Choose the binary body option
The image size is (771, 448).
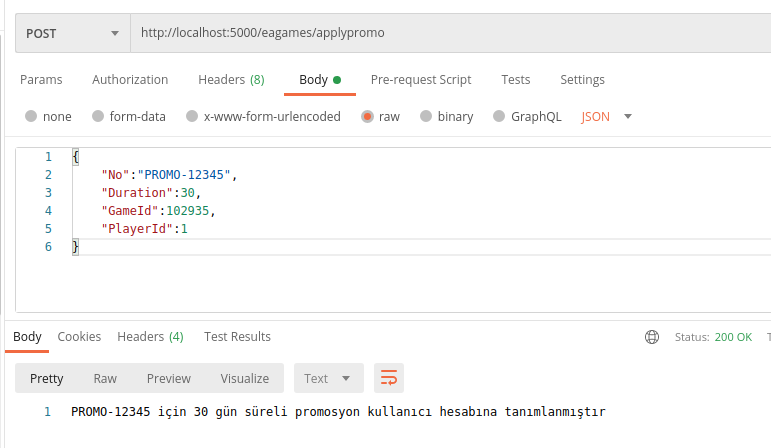coord(426,116)
